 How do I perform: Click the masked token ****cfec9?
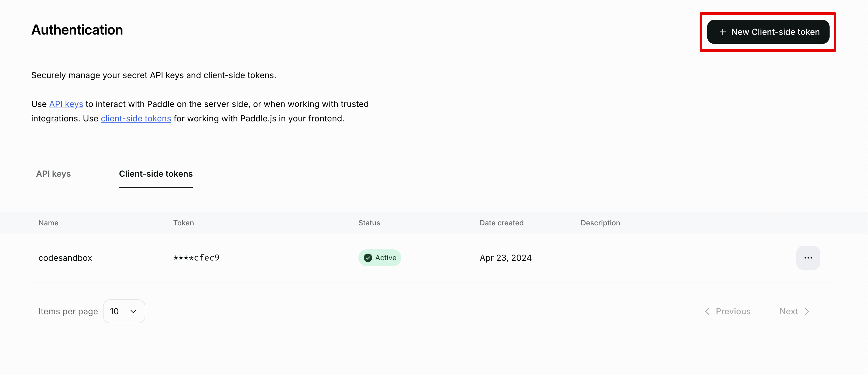196,258
